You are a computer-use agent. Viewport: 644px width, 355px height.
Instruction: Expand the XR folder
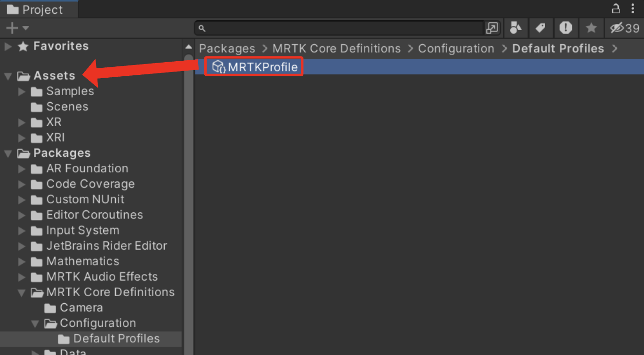(22, 122)
